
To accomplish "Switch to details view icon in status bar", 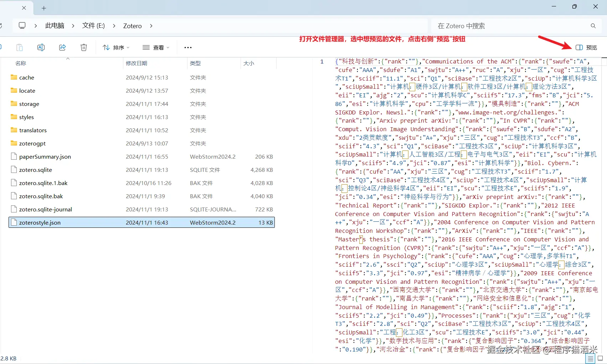I will tap(591, 359).
